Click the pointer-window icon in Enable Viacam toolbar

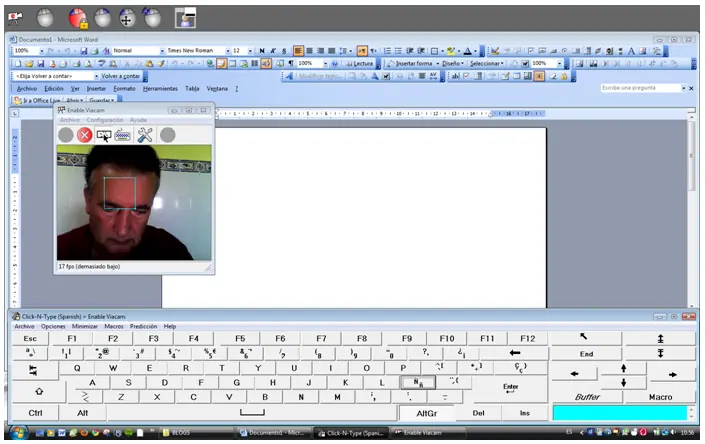coord(104,135)
